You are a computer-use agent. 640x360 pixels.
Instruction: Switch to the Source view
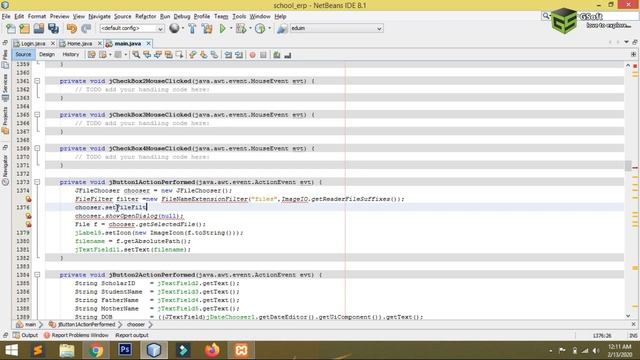click(23, 54)
